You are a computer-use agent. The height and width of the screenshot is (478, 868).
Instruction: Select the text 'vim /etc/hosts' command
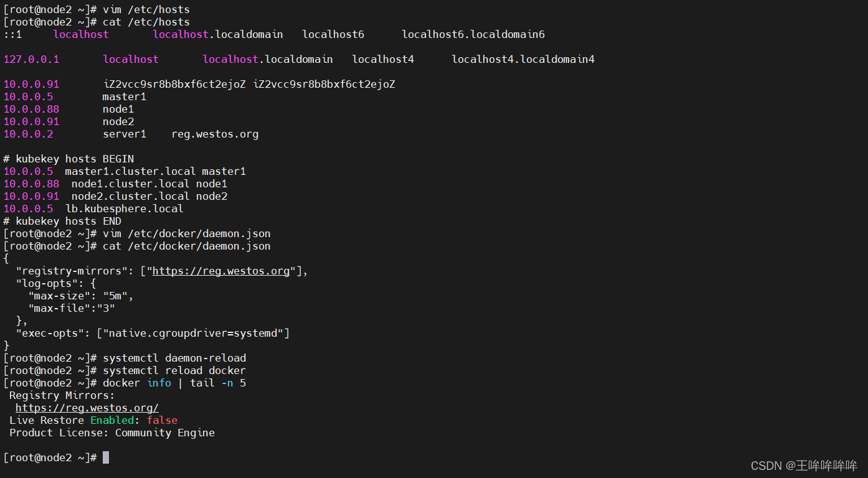[146, 9]
